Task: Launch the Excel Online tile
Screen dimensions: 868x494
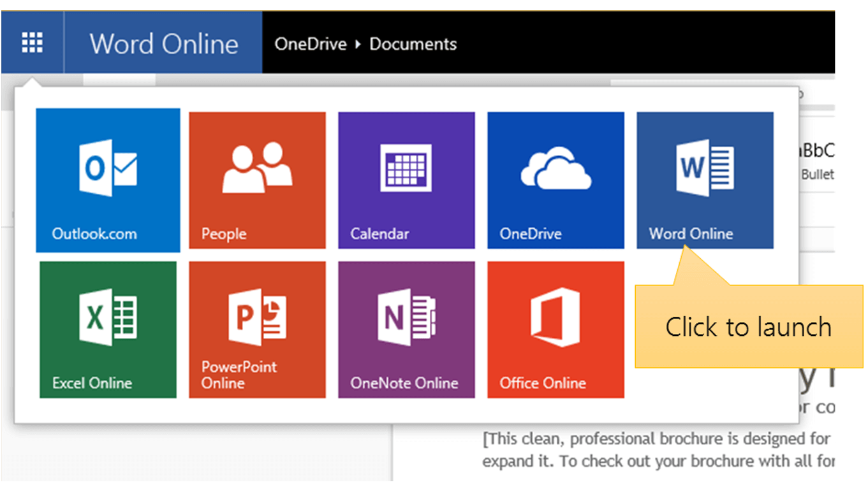Action: [x=108, y=330]
